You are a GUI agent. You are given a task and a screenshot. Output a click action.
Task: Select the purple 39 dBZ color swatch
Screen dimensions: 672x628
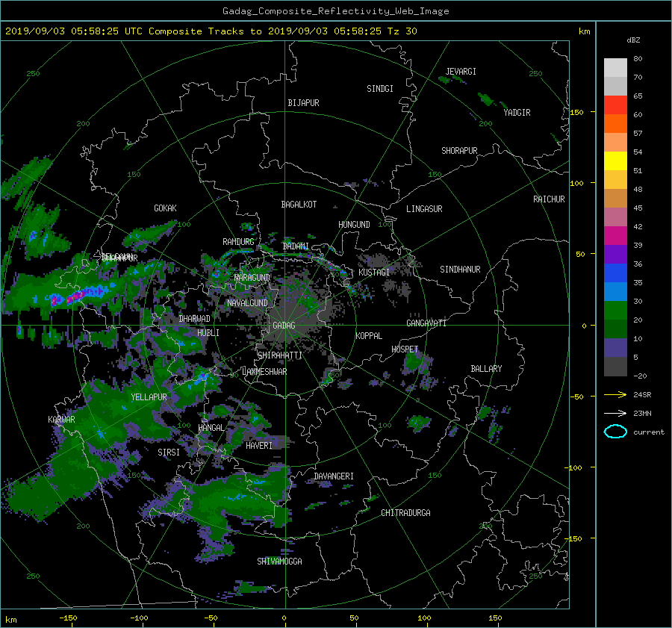pos(615,254)
